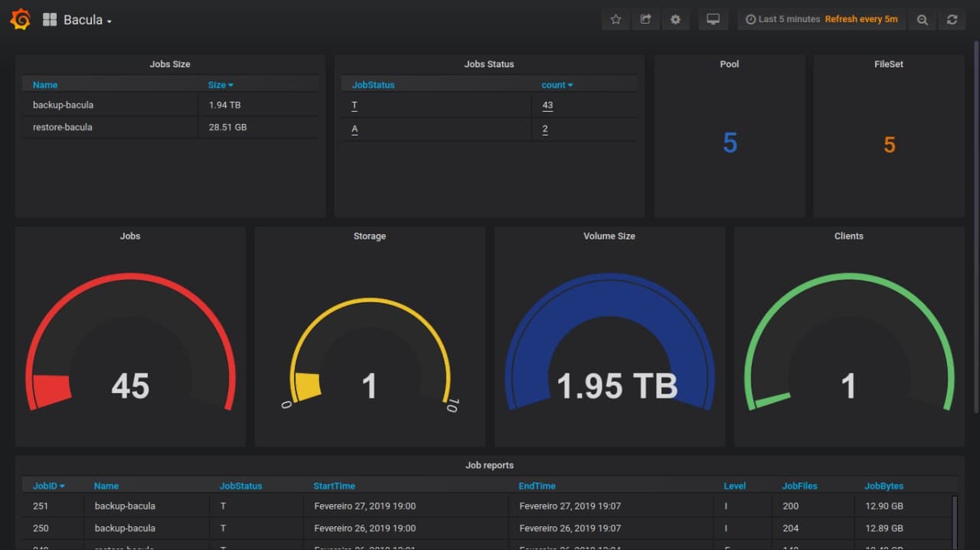Screen dimensions: 980x550
Task: Open the Bacula dashboard dropdown
Action: 87,20
